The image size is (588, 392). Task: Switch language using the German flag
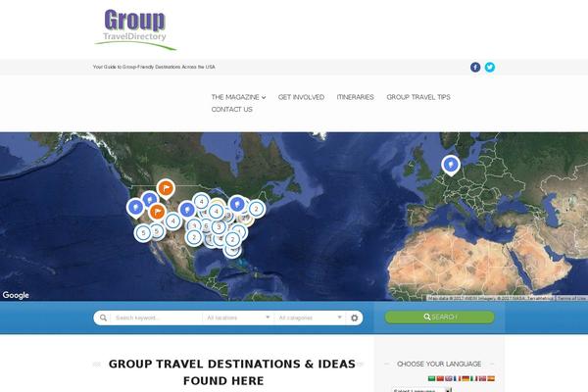click(465, 378)
